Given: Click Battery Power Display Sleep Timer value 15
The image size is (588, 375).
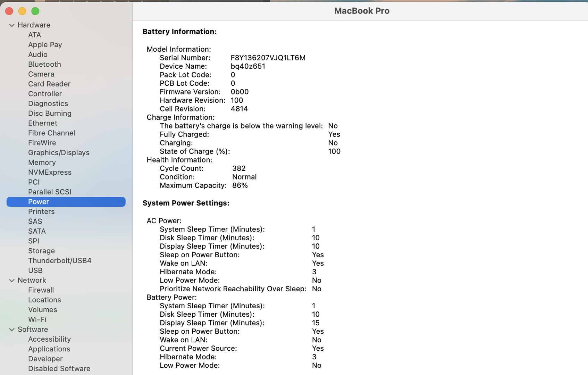Looking at the screenshot, I should (316, 323).
